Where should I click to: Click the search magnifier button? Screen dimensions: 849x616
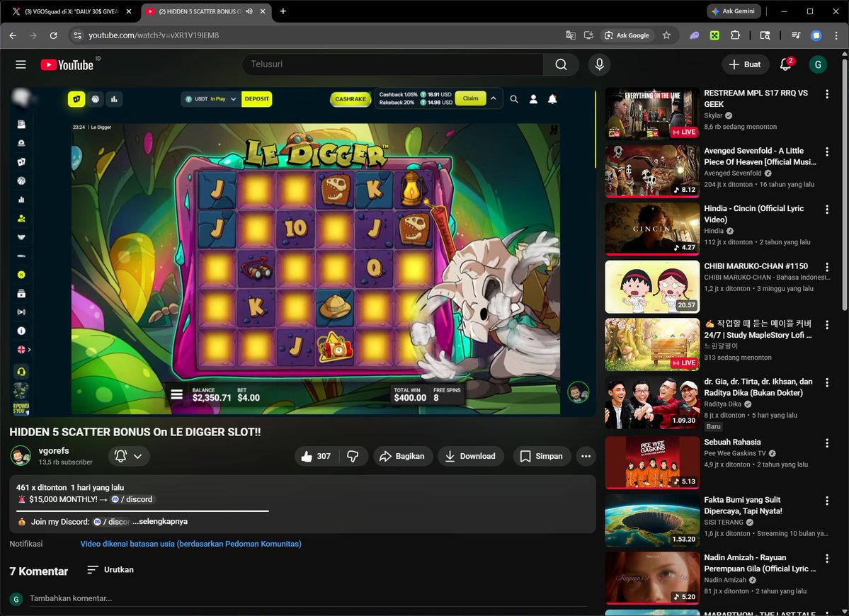(x=561, y=64)
